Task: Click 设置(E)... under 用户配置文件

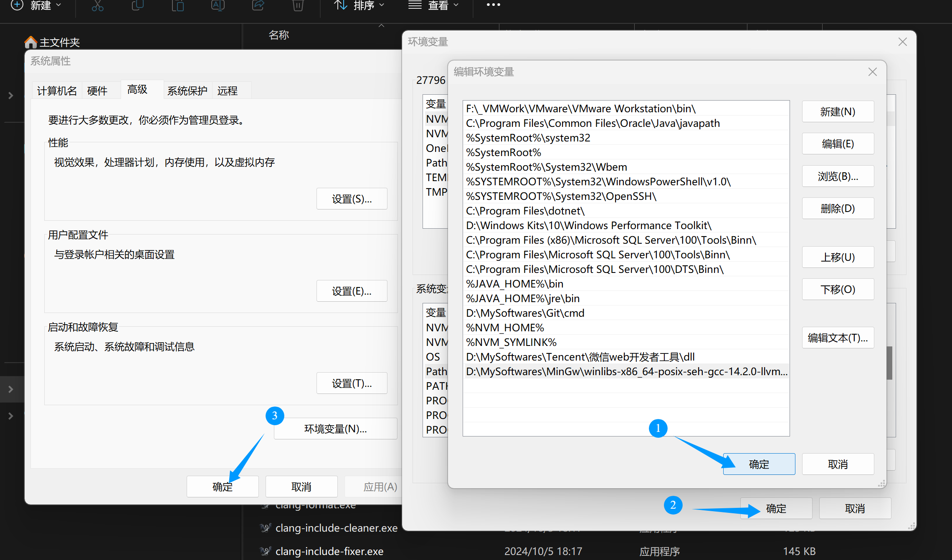Action: [x=352, y=291]
